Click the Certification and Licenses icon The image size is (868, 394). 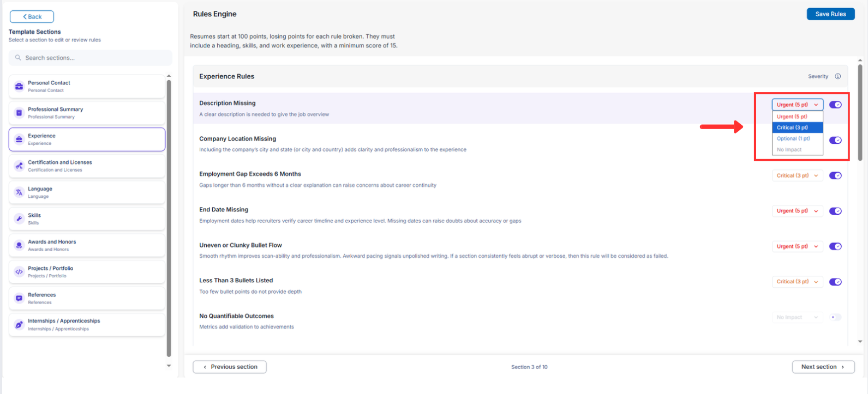tap(19, 166)
